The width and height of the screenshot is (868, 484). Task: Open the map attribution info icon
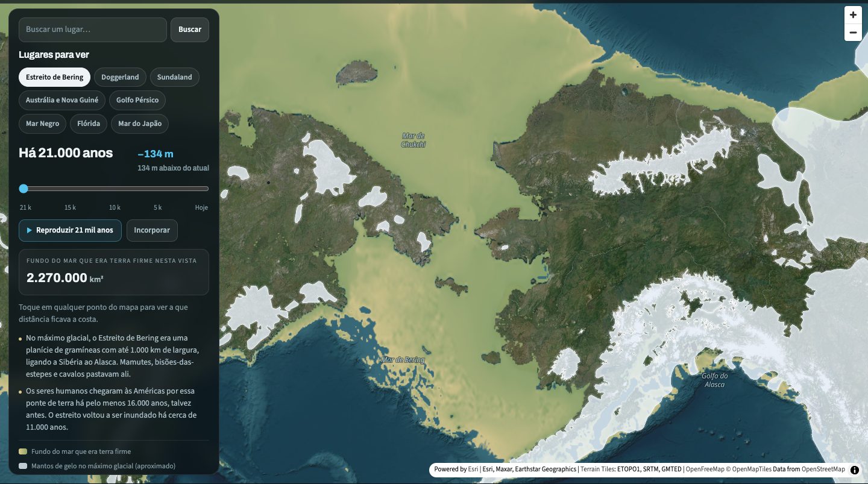[855, 470]
